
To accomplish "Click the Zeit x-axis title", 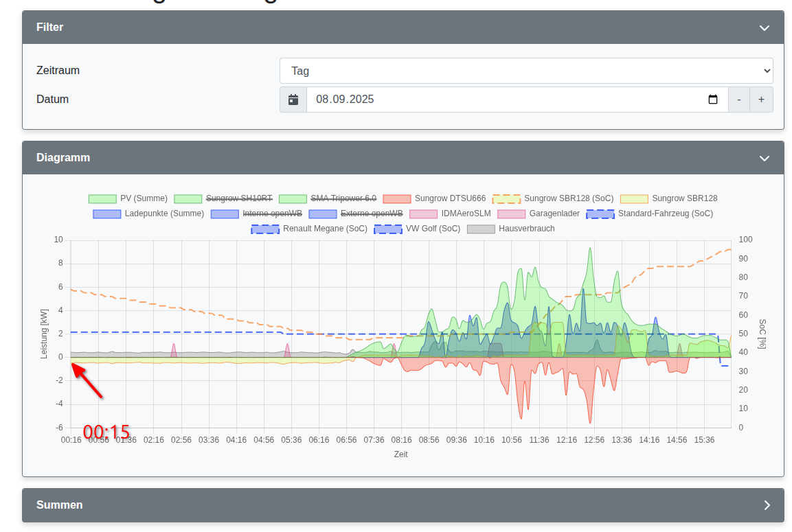I will coord(401,454).
